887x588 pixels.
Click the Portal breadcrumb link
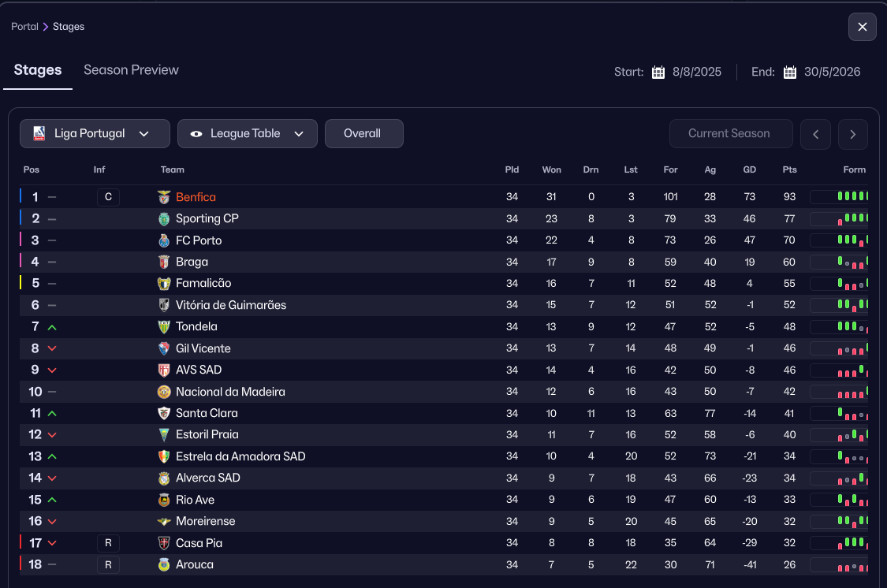coord(24,27)
